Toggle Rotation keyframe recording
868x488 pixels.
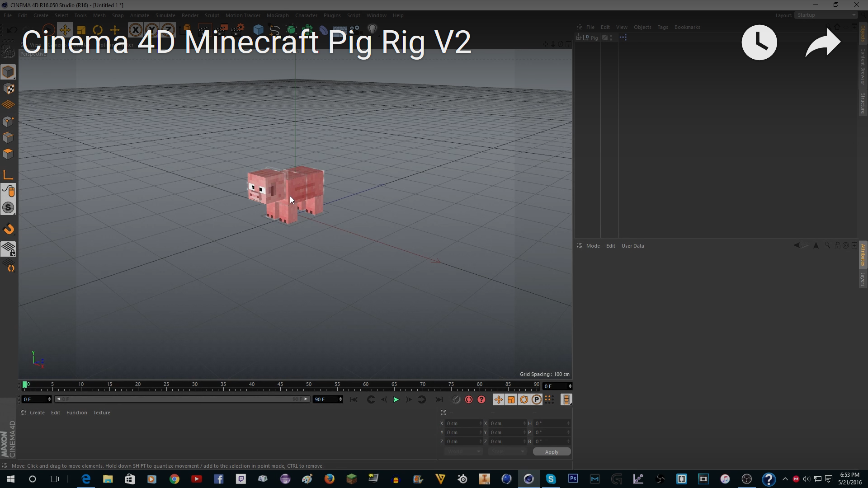[x=524, y=399]
